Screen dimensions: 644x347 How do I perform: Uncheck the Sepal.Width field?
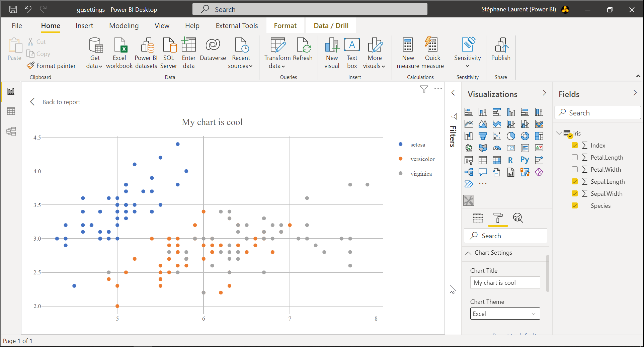click(x=575, y=193)
